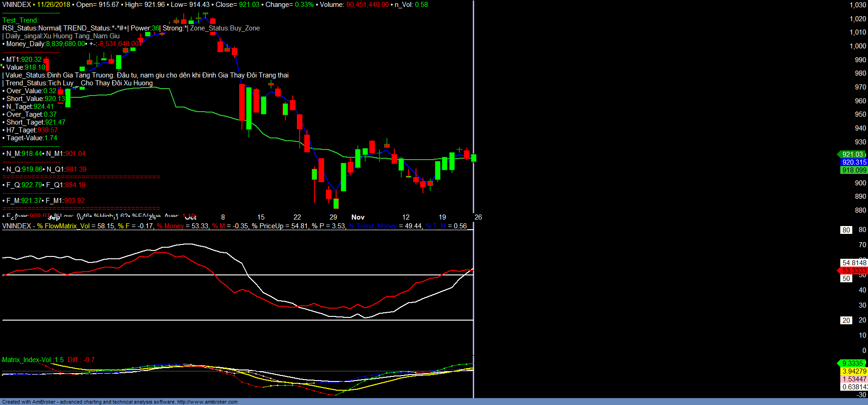Click the blue 920.315 value tag
The image size is (868, 405).
click(x=854, y=162)
